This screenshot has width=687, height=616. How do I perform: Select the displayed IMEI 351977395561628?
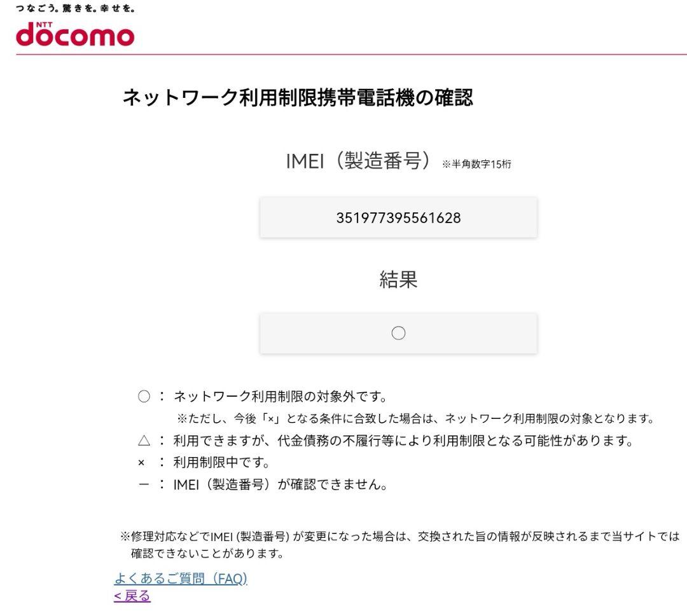coord(398,217)
